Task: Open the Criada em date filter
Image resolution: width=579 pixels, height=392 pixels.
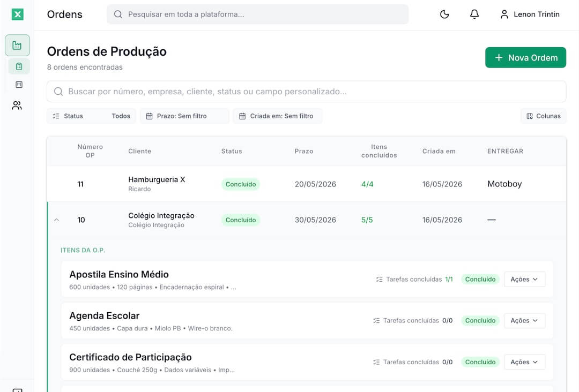Action: click(277, 116)
